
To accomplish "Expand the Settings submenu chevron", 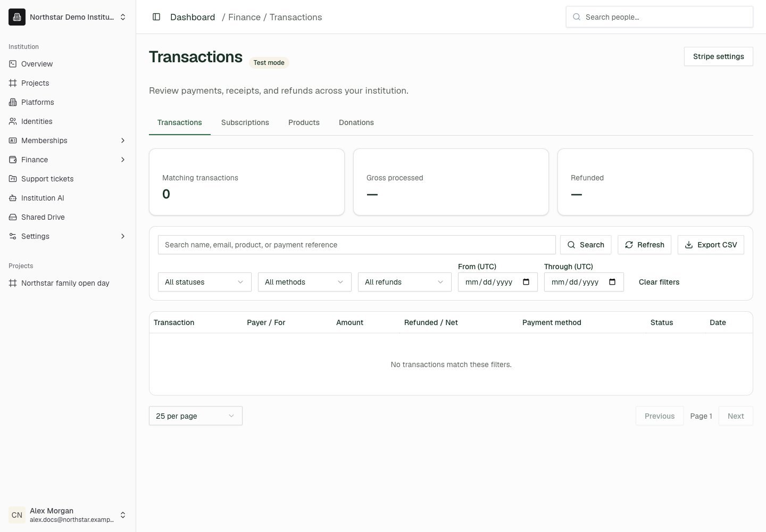I will click(x=123, y=236).
